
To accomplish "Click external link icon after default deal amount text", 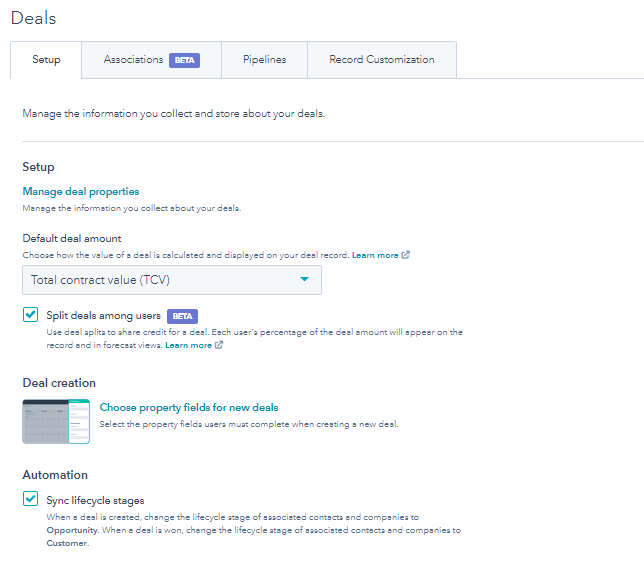I will pyautogui.click(x=406, y=256).
